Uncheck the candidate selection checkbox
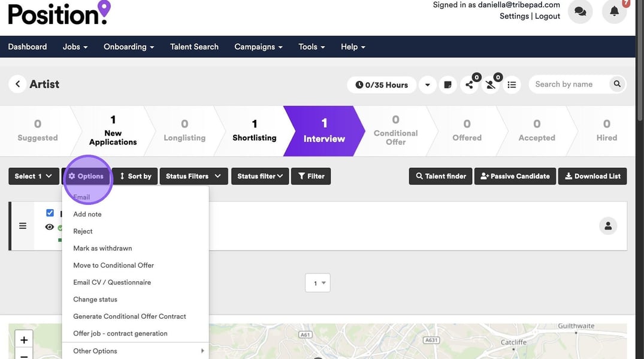 [x=50, y=213]
